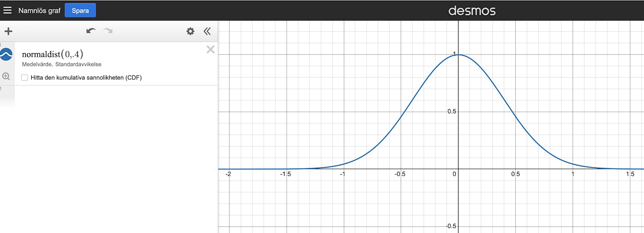The width and height of the screenshot is (644, 233).
Task: Click the redo arrow icon
Action: click(x=108, y=31)
